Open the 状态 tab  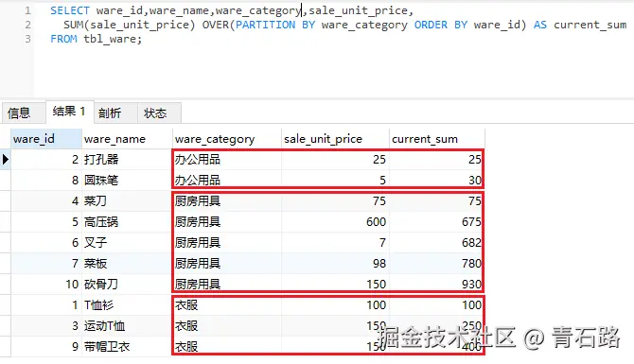click(x=159, y=113)
